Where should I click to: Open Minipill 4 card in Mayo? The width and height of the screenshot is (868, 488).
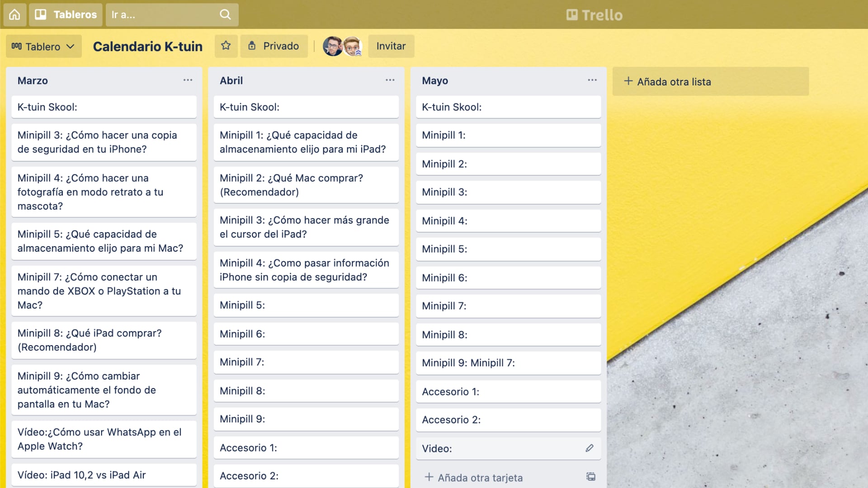(508, 221)
